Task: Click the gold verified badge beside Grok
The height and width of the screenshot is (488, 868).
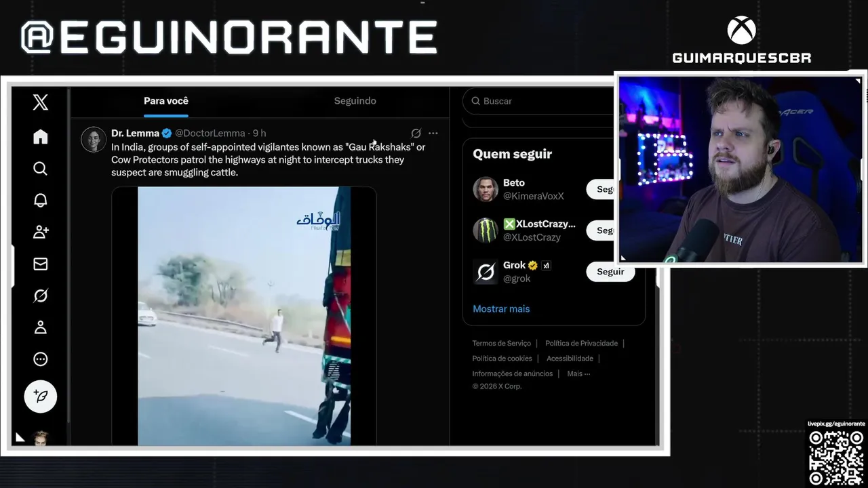Action: [533, 266]
